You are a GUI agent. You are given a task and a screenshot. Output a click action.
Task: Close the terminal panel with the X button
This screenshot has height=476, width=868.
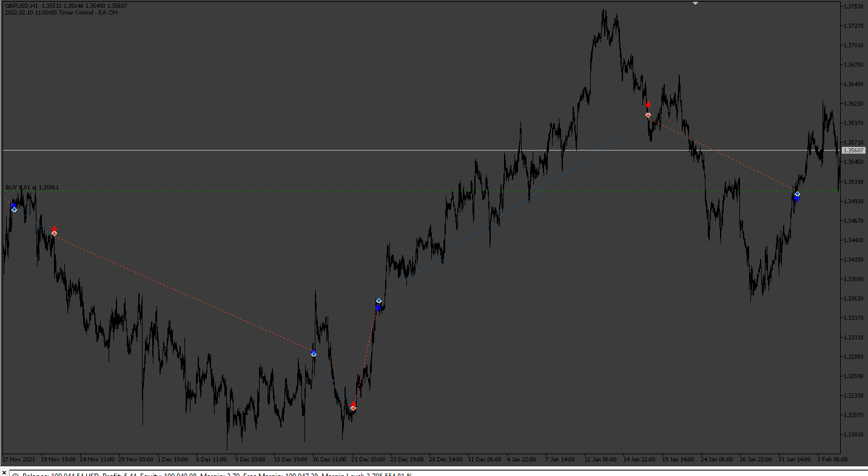pyautogui.click(x=4, y=472)
